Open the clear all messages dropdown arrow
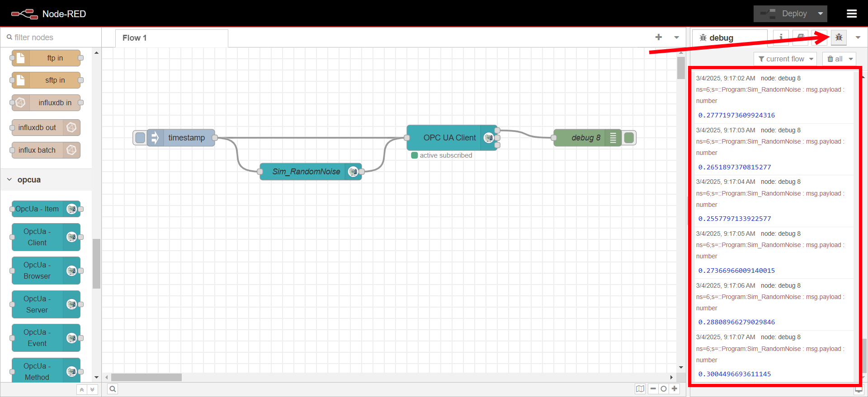The width and height of the screenshot is (868, 397). [851, 59]
